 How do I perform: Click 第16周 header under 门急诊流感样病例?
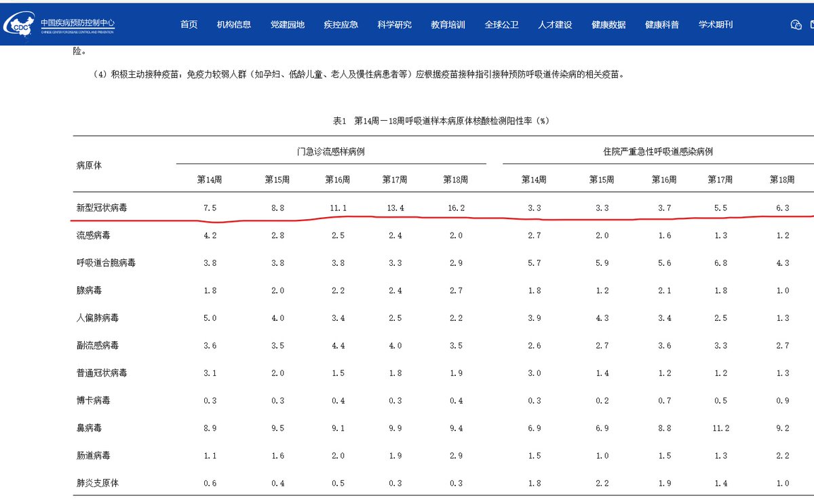[338, 180]
